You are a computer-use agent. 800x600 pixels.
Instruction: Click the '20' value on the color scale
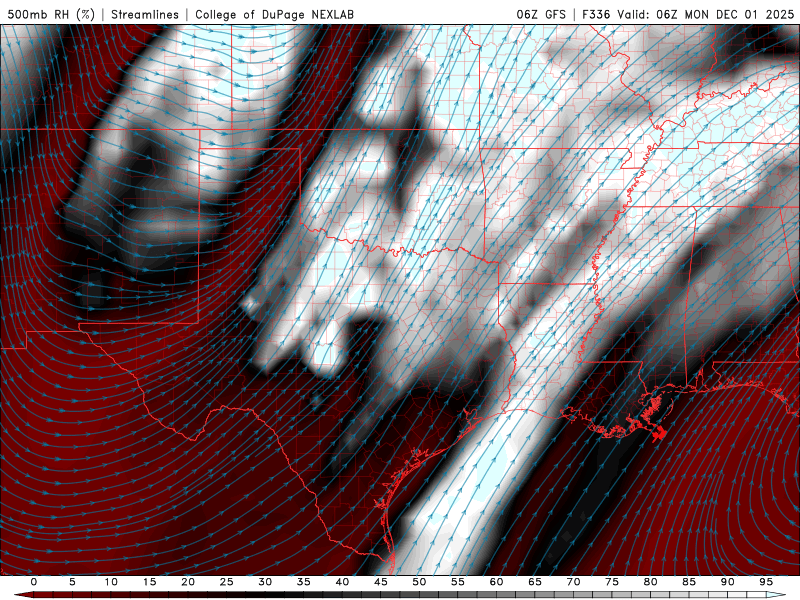coord(188,582)
